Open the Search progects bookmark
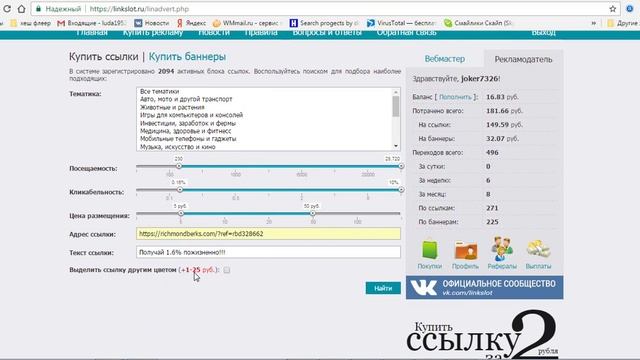 [324, 23]
